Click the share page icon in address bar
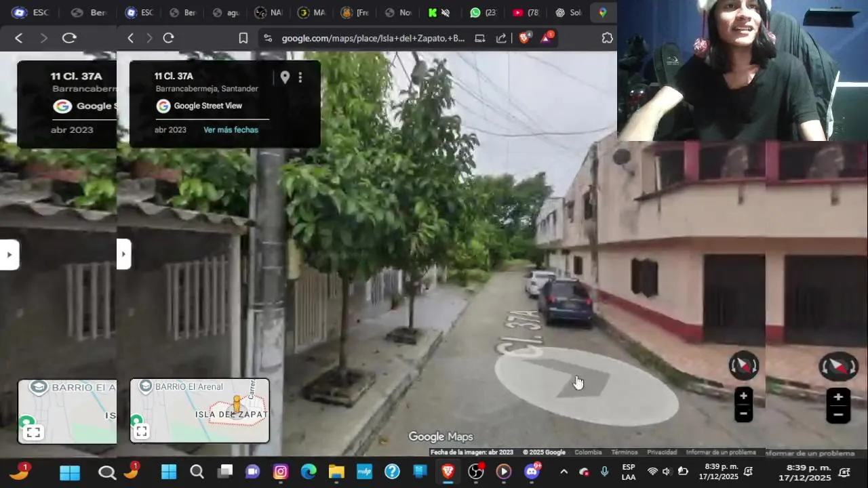 tap(501, 39)
